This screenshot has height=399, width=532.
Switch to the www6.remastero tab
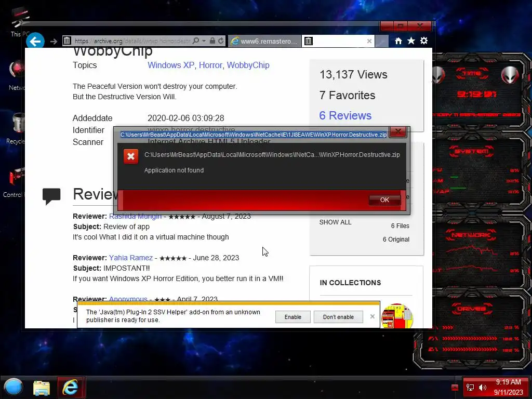tap(264, 41)
